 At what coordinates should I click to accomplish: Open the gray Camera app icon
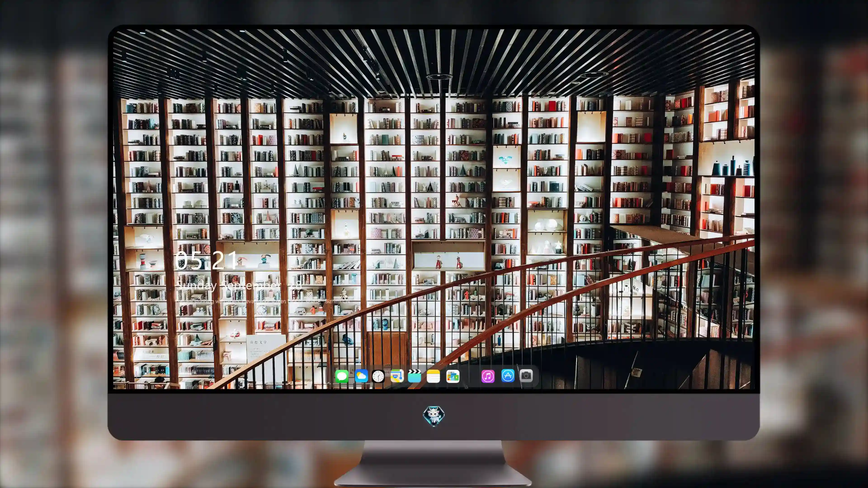[x=526, y=375]
